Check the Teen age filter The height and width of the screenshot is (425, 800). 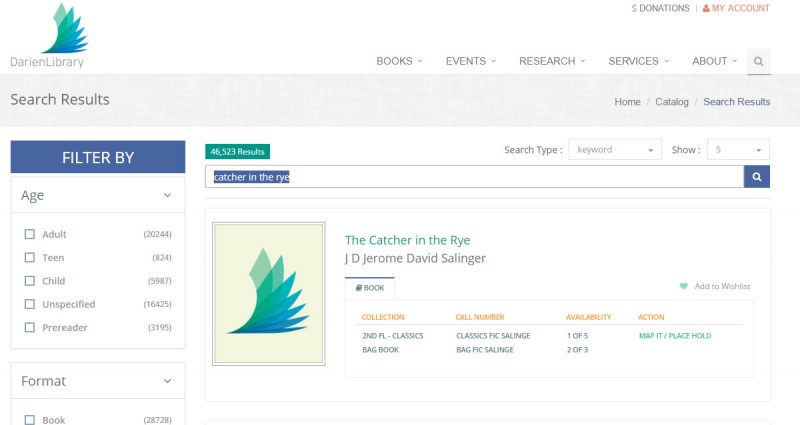pos(30,258)
